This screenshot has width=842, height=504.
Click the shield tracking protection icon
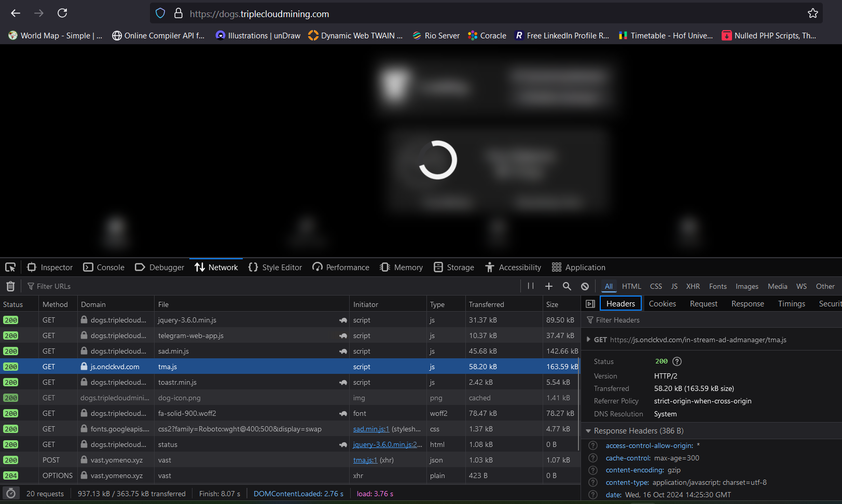[x=160, y=13]
